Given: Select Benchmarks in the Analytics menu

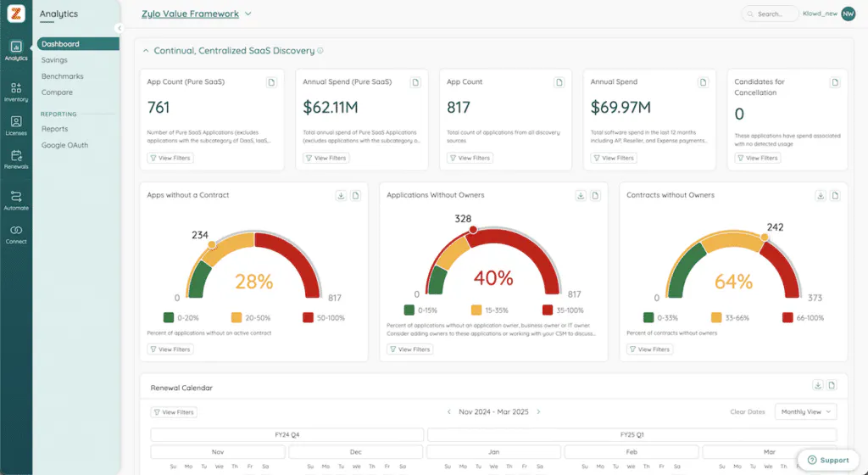Looking at the screenshot, I should (63, 75).
